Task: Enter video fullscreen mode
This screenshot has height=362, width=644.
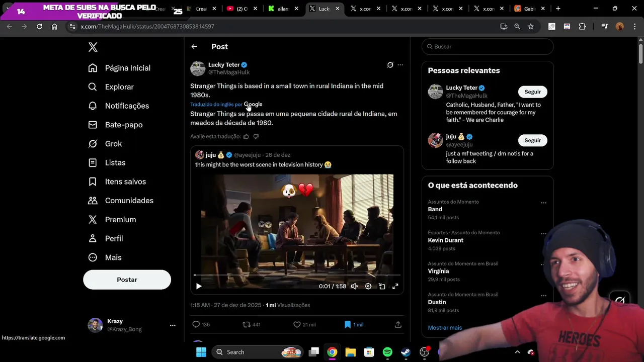Action: [395, 286]
